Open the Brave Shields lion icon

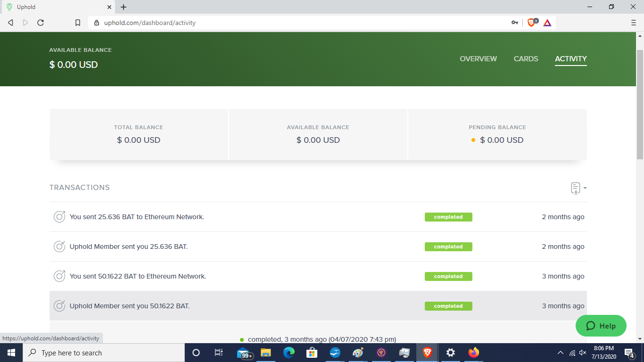532,22
